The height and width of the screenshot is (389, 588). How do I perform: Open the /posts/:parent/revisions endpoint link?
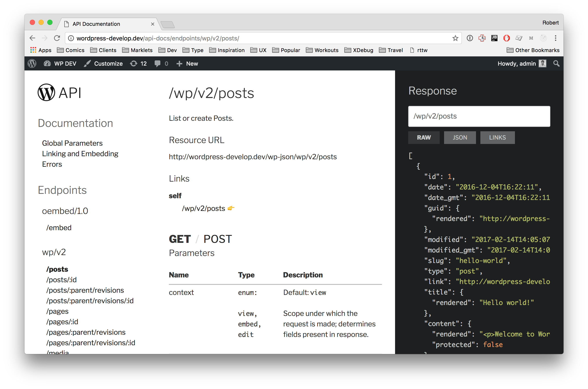coord(85,290)
